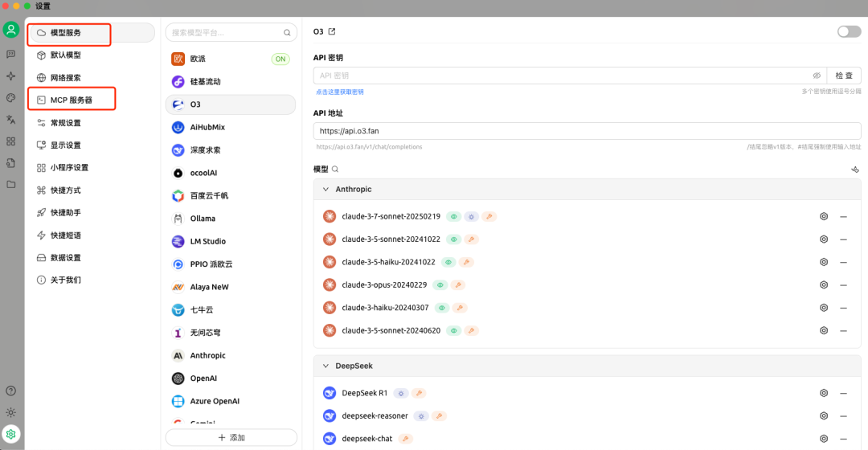The image size is (868, 450).
Task: Click the 点击这里获取密钥 link
Action: pos(340,92)
